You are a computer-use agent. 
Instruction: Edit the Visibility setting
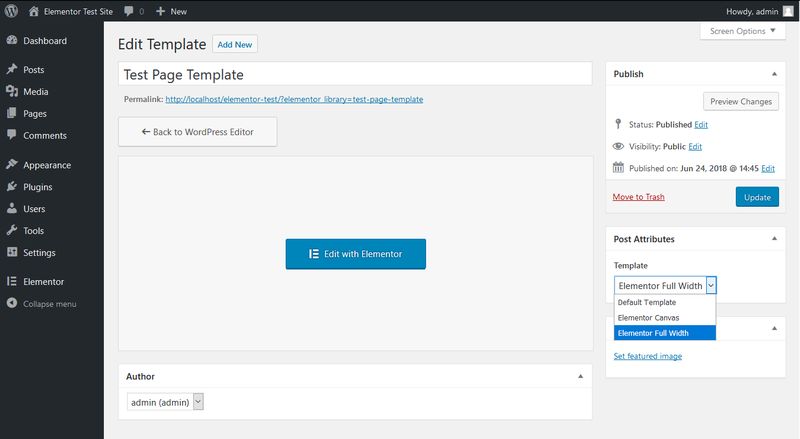point(695,147)
